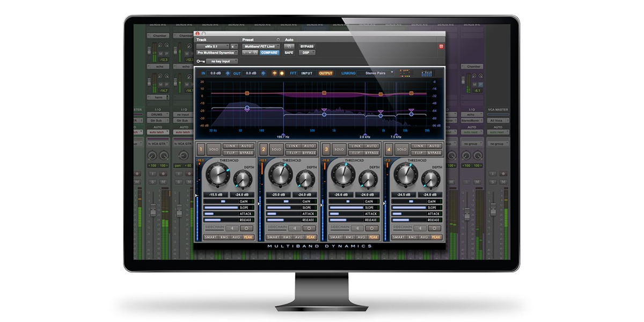The width and height of the screenshot is (644, 322).
Task: Click band 3 threshold field -26.6 dB
Action: click(341, 195)
